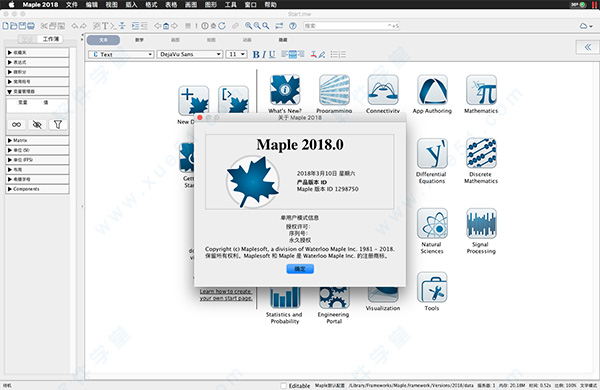Viewport: 600px width, 390px height.
Task: Open the Text style dropdown
Action: pyautogui.click(x=121, y=54)
